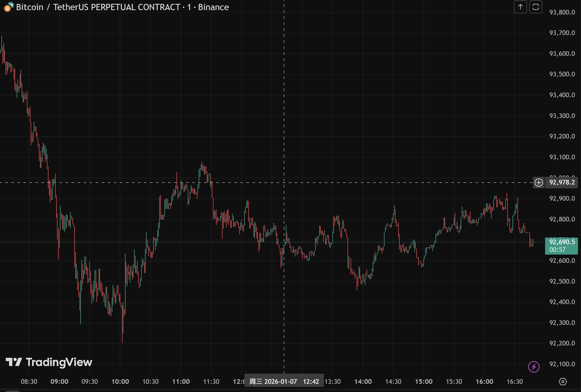Click 10:00 on the time axis
581x392 pixels.
pyautogui.click(x=120, y=382)
